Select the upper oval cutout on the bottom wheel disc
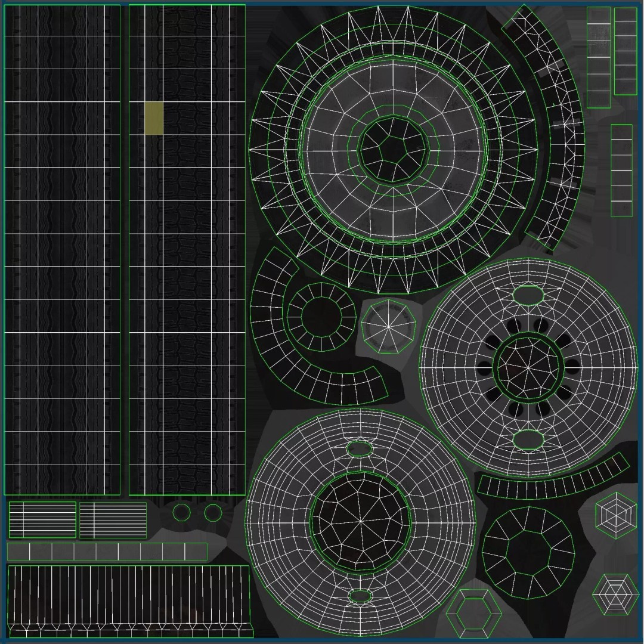Viewport: 644px width, 644px height. (x=360, y=448)
